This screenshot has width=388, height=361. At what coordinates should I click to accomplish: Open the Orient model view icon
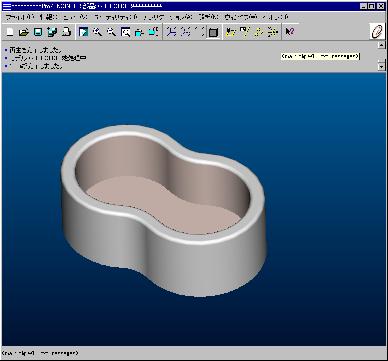pos(139,32)
